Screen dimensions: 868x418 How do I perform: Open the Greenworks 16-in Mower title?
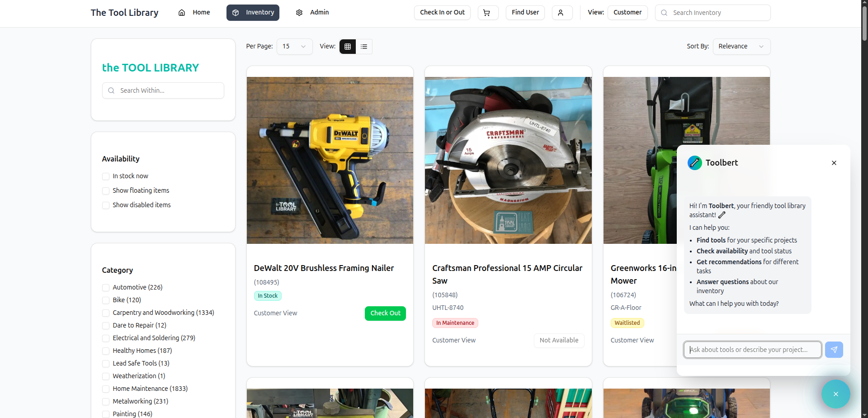pyautogui.click(x=643, y=275)
